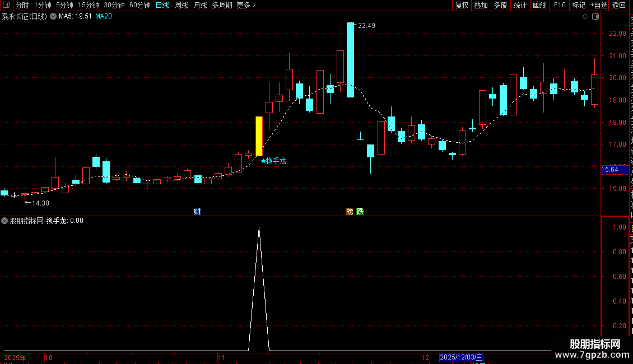The height and width of the screenshot is (364, 633).
Task: Click the 14.38 low price label
Action: [41, 203]
